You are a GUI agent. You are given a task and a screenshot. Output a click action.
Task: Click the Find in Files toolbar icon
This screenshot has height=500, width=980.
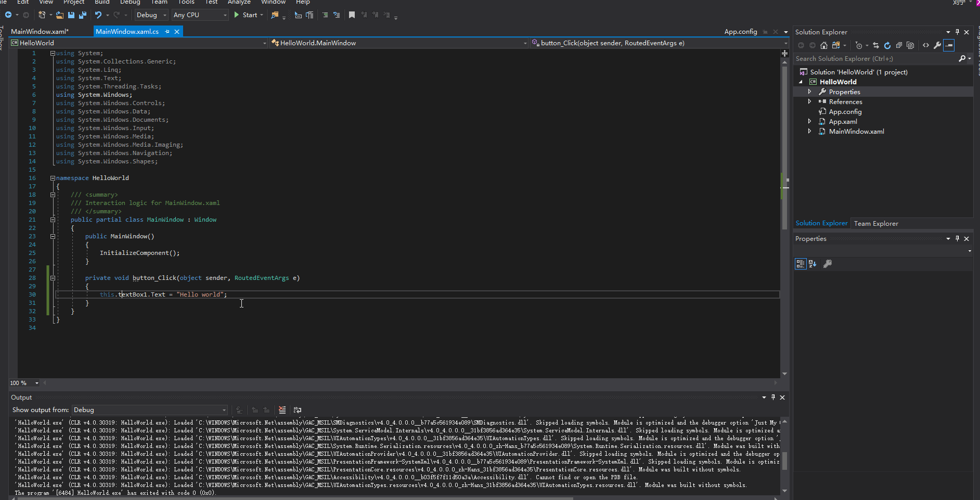275,15
